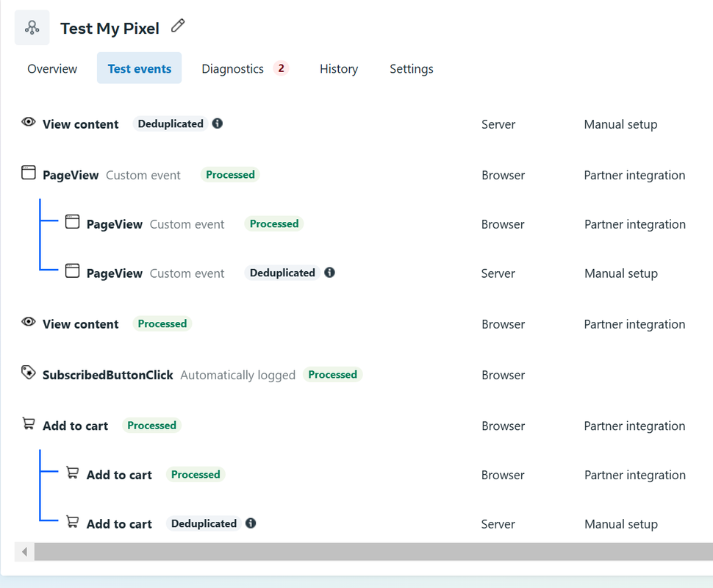This screenshot has width=713, height=588.
Task: Go to the Settings tab
Action: [x=412, y=68]
